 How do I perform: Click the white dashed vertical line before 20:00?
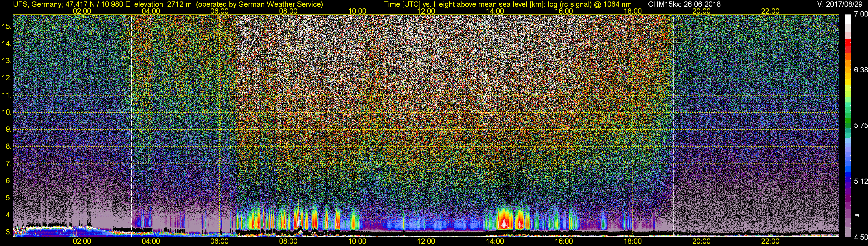coord(673,125)
